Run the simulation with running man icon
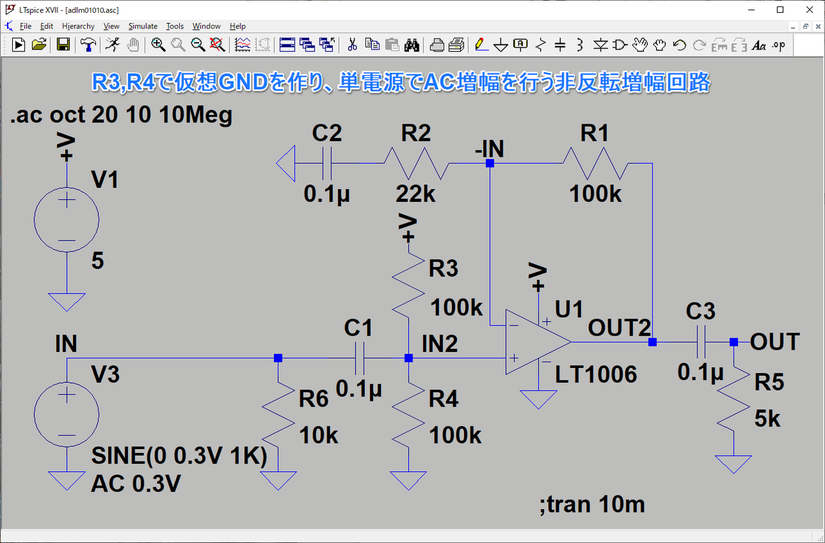 click(x=113, y=45)
